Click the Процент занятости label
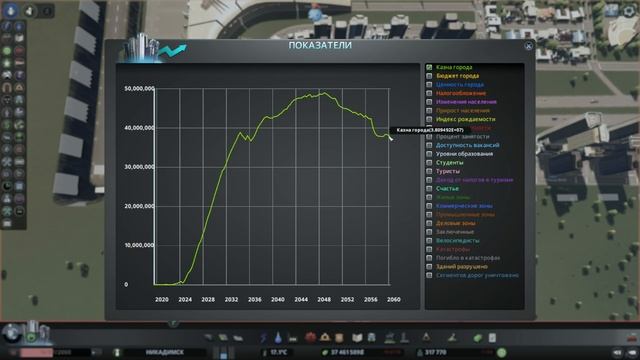 (462, 137)
